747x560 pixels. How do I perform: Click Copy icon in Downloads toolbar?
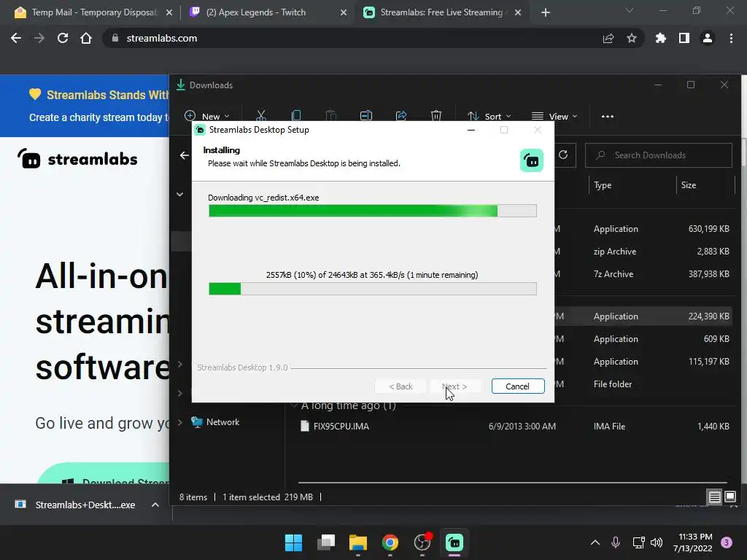coord(296,116)
